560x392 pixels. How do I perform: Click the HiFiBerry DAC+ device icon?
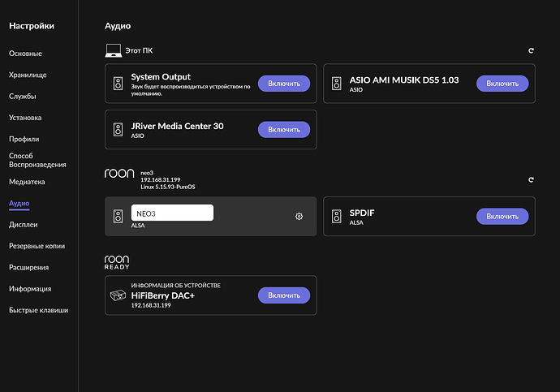click(x=118, y=295)
